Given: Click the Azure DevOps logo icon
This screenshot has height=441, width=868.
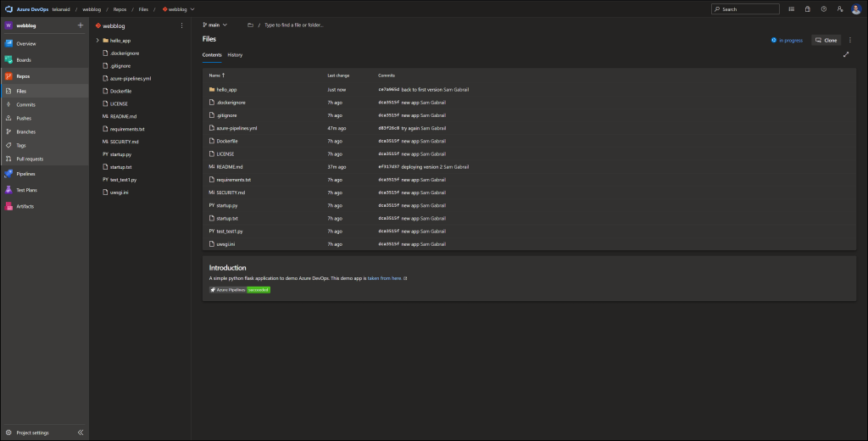Looking at the screenshot, I should pyautogui.click(x=8, y=8).
